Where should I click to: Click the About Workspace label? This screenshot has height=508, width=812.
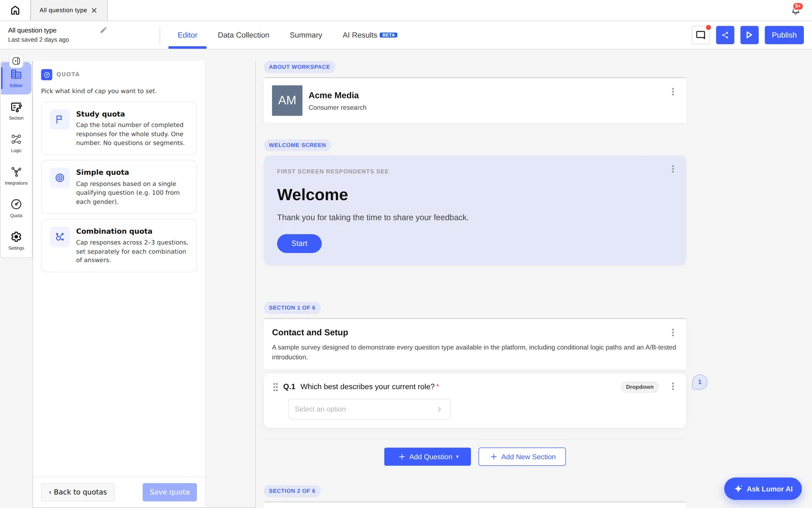coord(299,67)
